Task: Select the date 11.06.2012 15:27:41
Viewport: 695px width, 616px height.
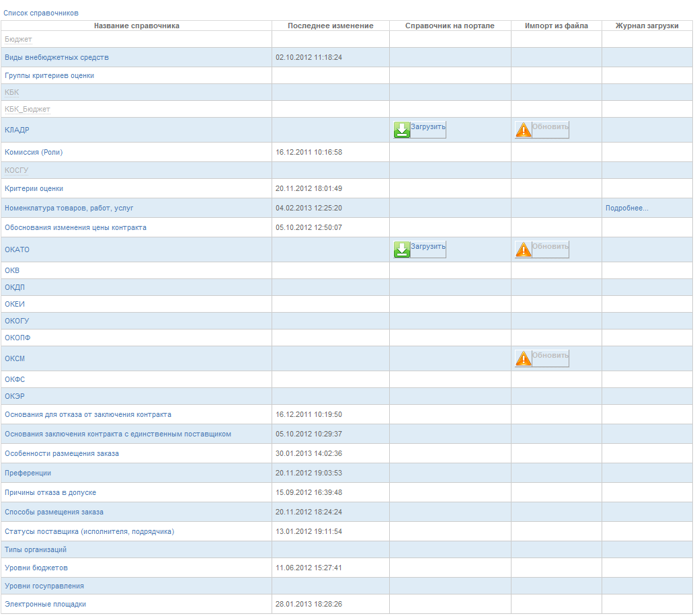Action: click(x=309, y=568)
